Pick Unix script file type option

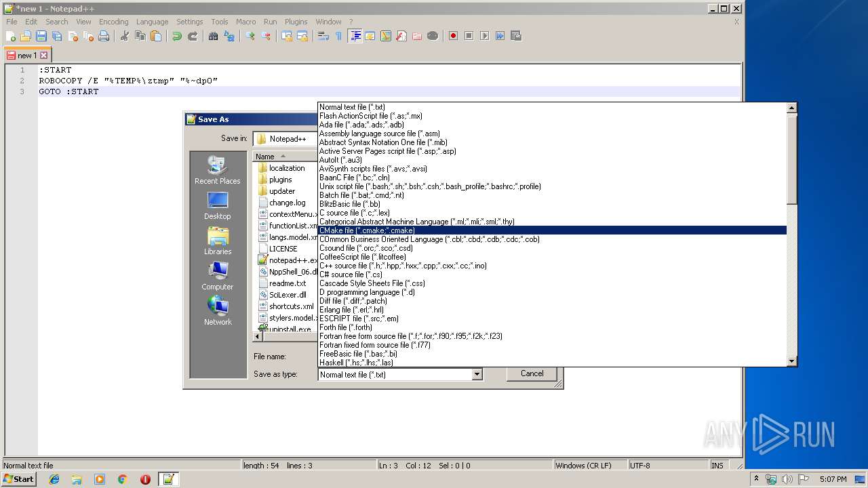(552, 186)
